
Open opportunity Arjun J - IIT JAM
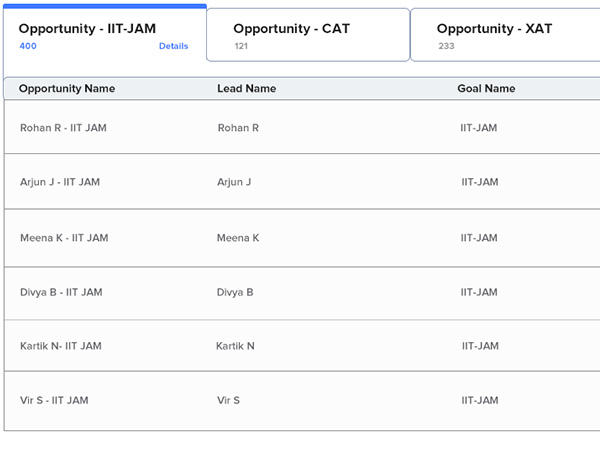(60, 182)
